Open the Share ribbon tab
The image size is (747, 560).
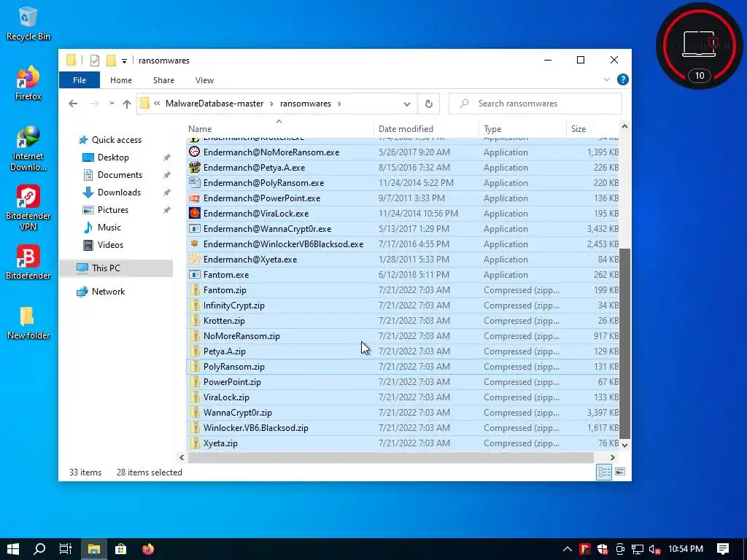point(163,80)
